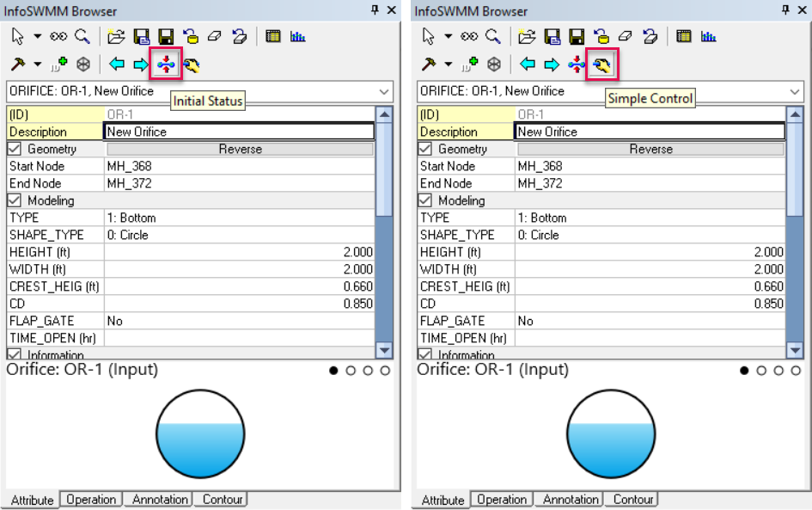
Task: Activate the highlighted Initial Status tool
Action: coord(165,64)
